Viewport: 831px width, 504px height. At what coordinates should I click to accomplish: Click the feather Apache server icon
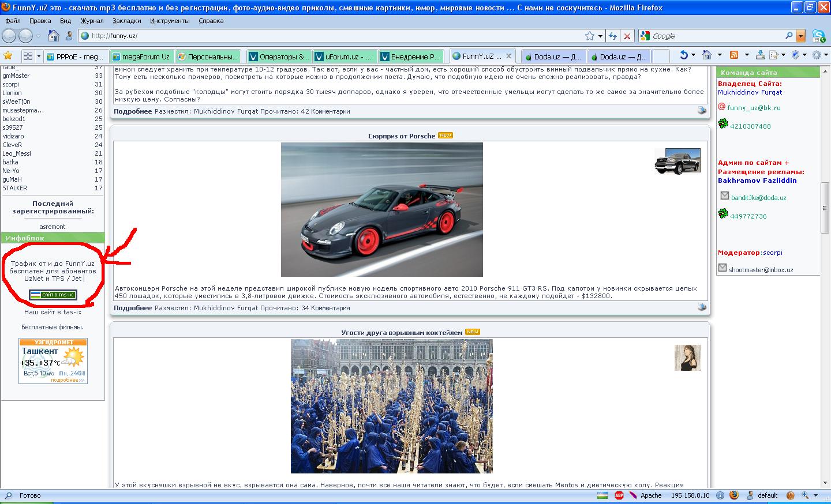click(x=634, y=495)
